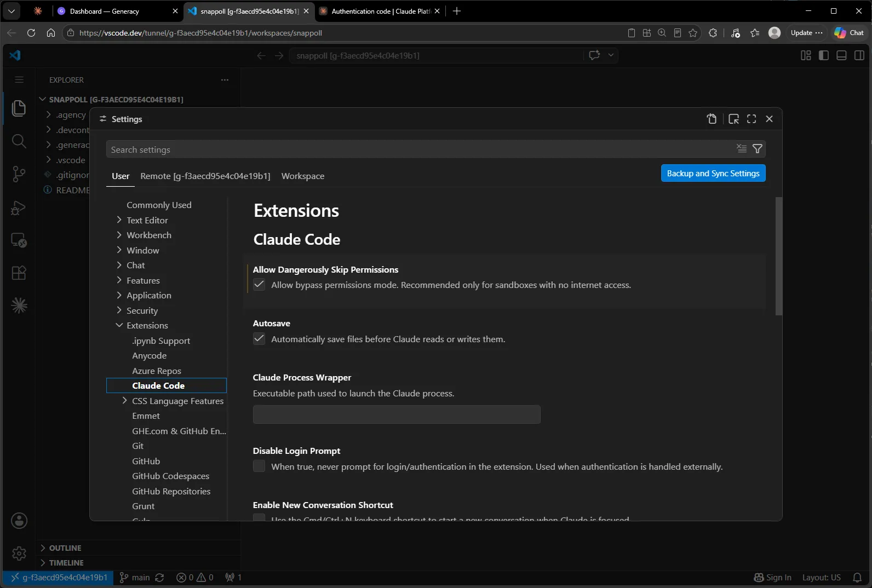
Task: Open Accounts icon in activity bar
Action: pyautogui.click(x=19, y=521)
